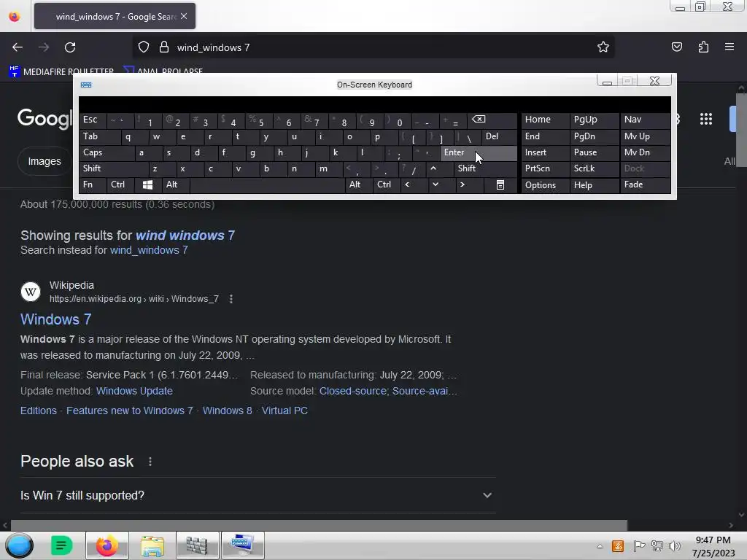Click the Help key on keyboard
Screen dimensions: 747x560
tap(594, 184)
